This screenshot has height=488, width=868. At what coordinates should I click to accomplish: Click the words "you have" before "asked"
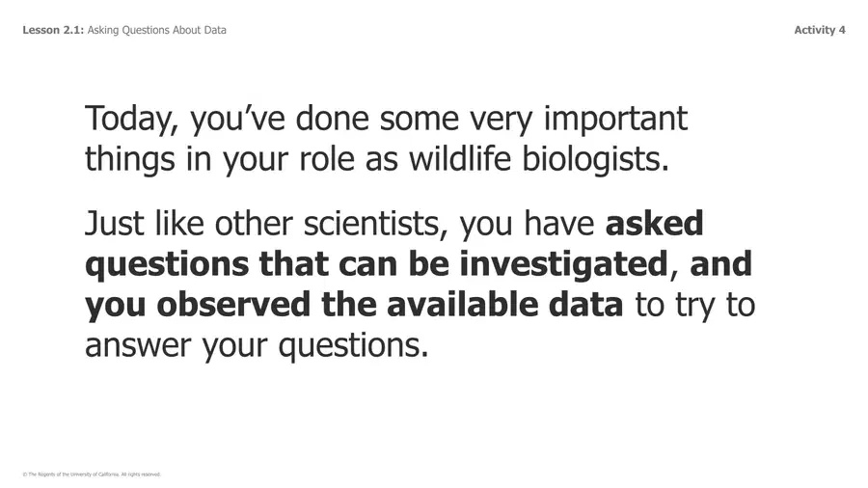click(x=527, y=224)
